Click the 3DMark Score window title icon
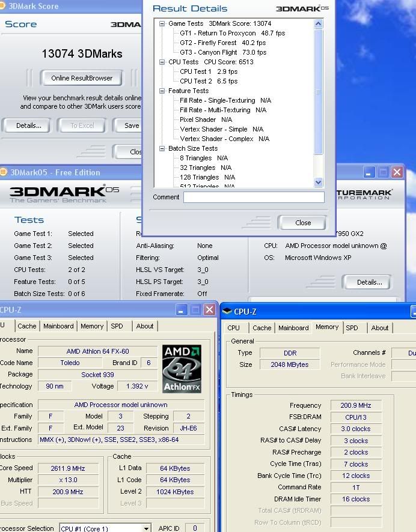 tap(2, 6)
